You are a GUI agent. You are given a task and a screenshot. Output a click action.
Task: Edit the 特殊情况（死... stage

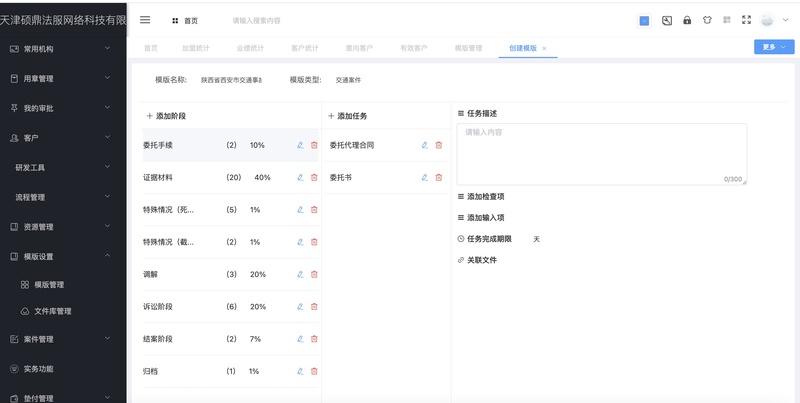click(300, 210)
